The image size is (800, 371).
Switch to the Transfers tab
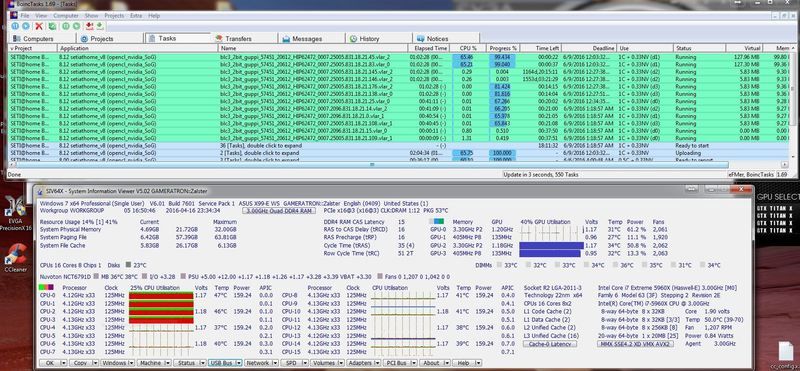[x=244, y=38]
